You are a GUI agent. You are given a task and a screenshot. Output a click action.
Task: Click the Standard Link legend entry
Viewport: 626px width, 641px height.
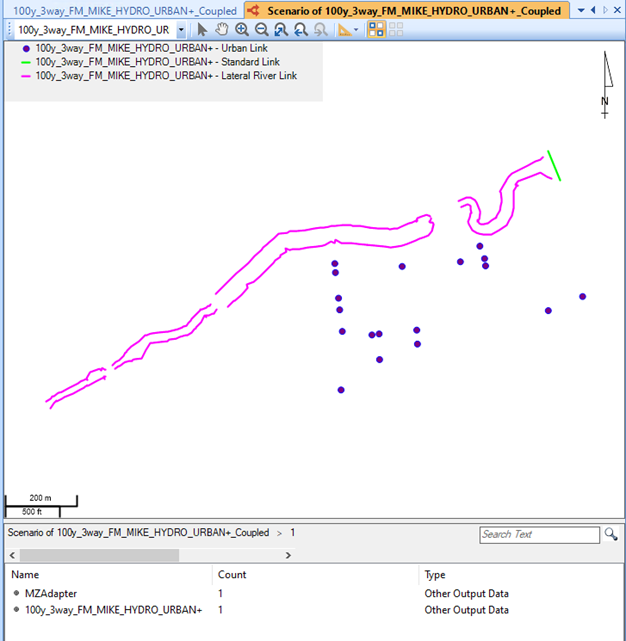click(157, 62)
